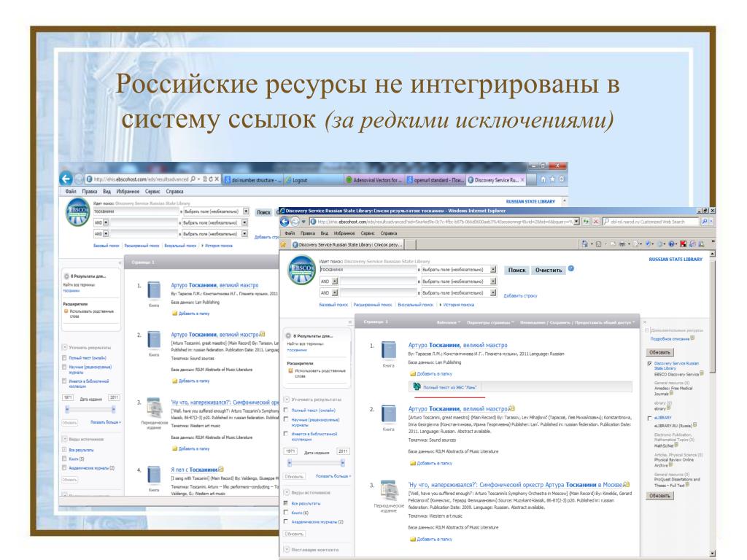Open the Визуальный поиск link in the front window
The width and height of the screenshot is (747, 560).
416,305
